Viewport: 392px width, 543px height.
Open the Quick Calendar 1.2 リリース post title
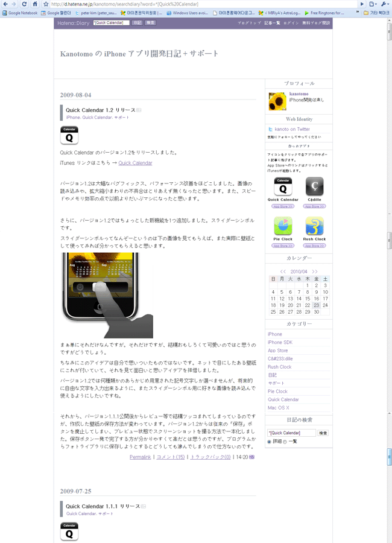click(x=101, y=110)
